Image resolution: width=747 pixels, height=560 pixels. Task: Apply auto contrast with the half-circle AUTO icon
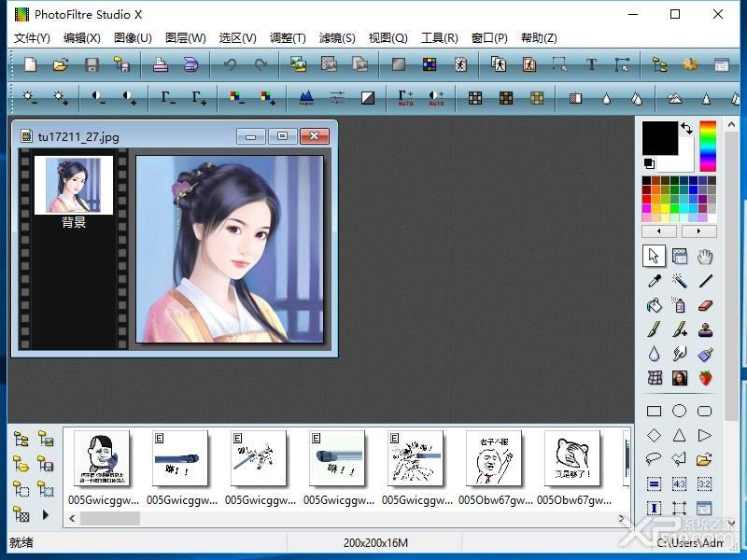(x=436, y=98)
